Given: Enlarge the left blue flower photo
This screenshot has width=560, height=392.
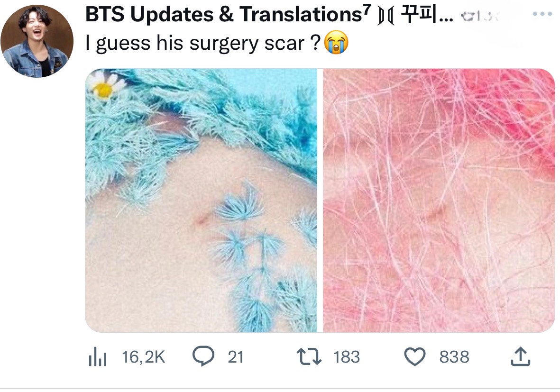Looking at the screenshot, I should [201, 201].
